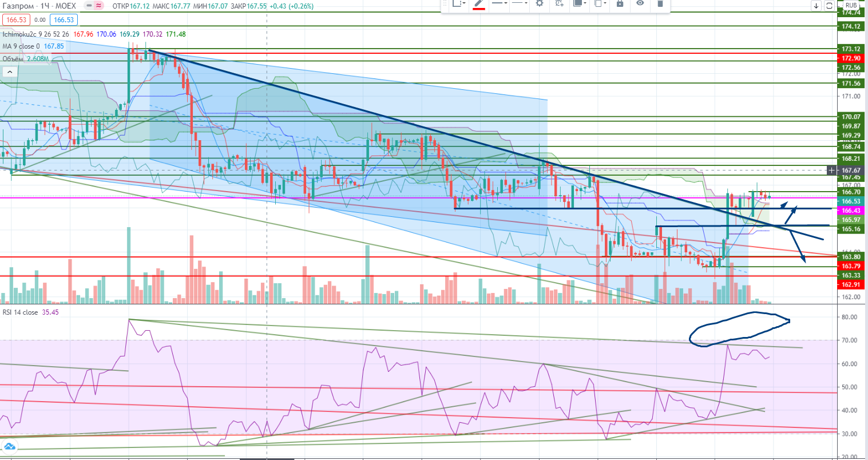The image size is (868, 460).
Task: Click the cloud logo in bottom-left corner
Action: click(x=9, y=447)
